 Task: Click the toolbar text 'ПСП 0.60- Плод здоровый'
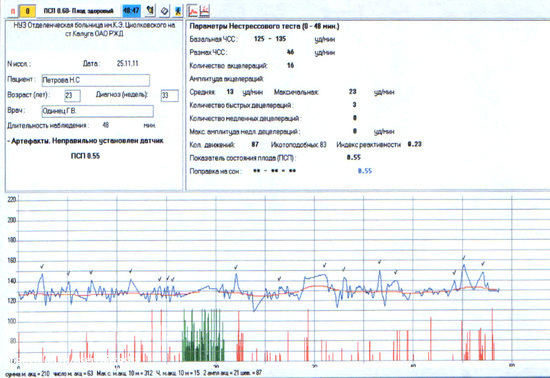pyautogui.click(x=78, y=12)
